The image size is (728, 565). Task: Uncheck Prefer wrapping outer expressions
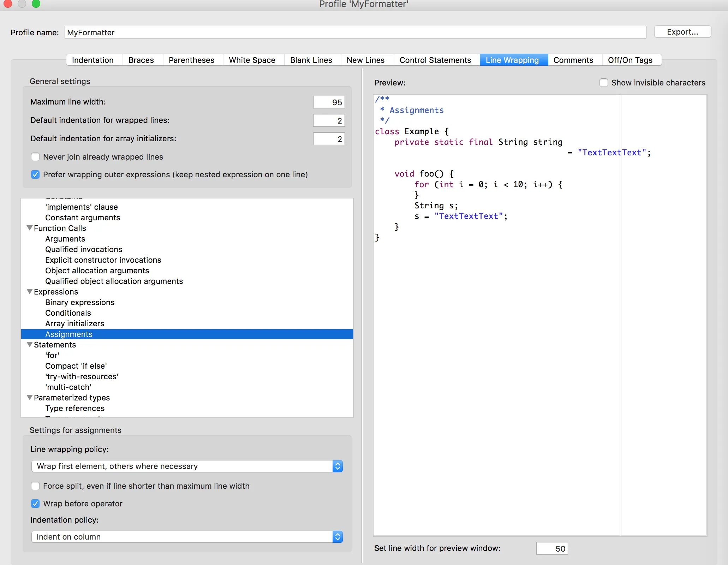click(35, 174)
